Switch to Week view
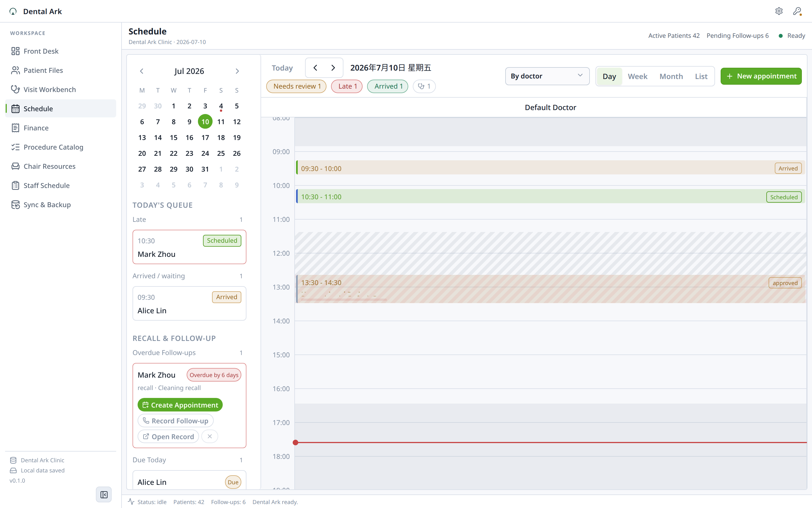Screen dimensions: 812x508 point(637,76)
